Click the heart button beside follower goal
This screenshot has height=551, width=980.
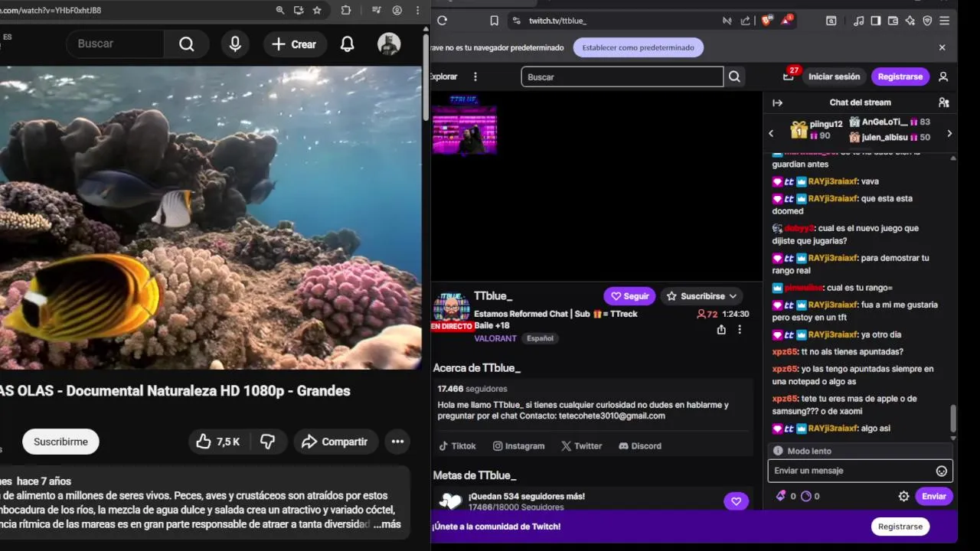pyautogui.click(x=736, y=501)
